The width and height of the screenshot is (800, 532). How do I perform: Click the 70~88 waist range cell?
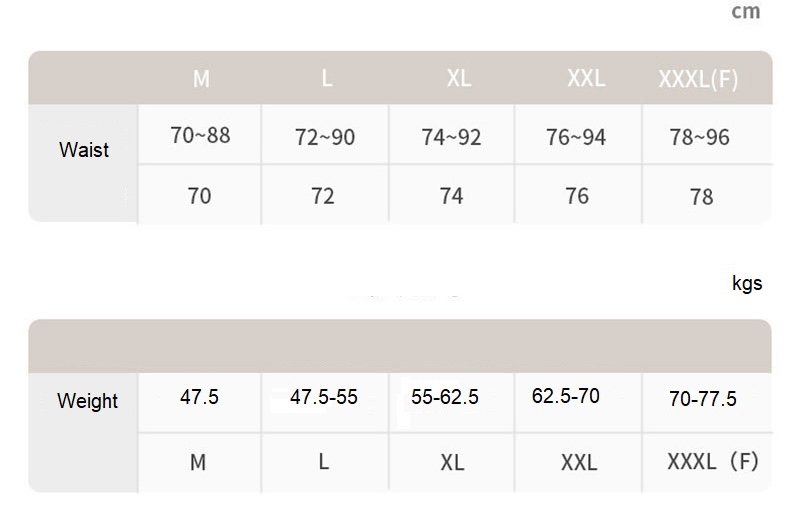click(x=200, y=135)
